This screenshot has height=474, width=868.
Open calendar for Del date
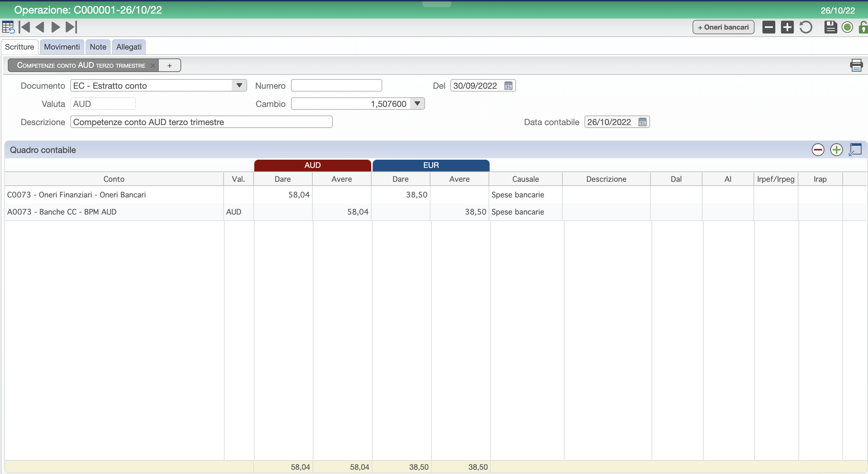[508, 86]
